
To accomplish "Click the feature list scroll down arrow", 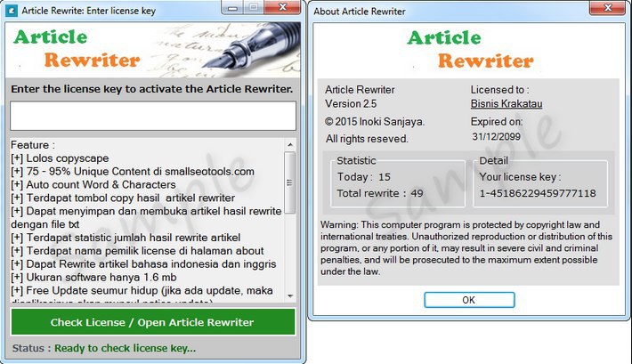I will 290,296.
